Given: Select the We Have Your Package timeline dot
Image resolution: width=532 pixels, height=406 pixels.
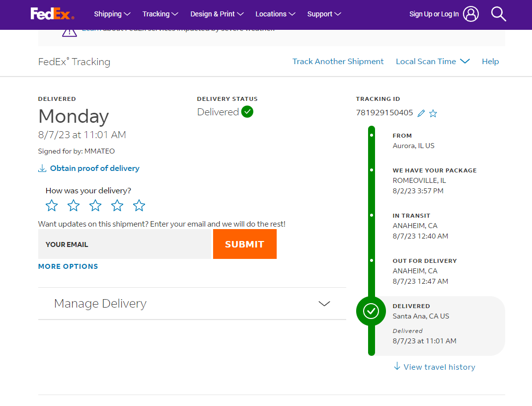Looking at the screenshot, I should click(372, 170).
